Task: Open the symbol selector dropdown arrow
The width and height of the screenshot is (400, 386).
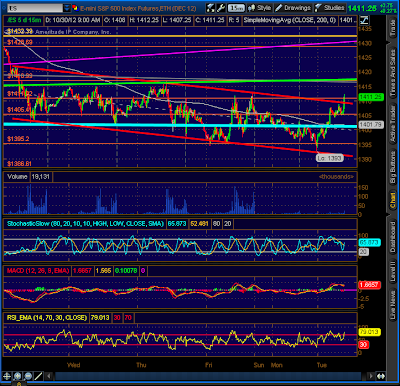Action: click(x=67, y=8)
